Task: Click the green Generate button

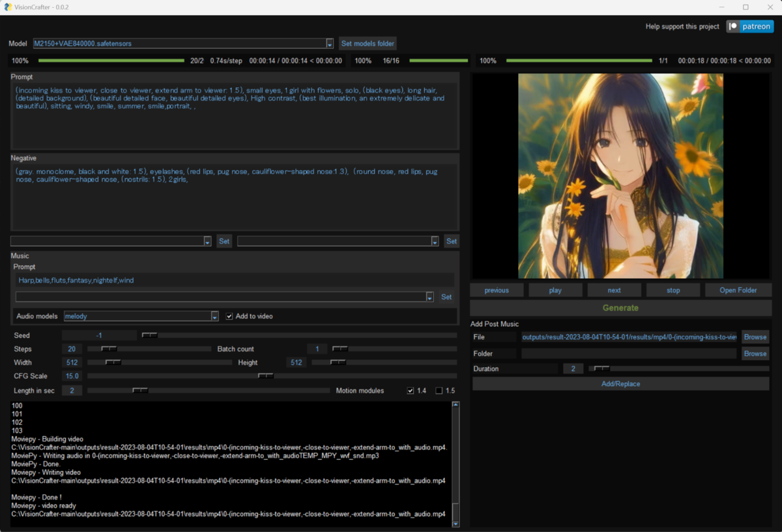Action: pyautogui.click(x=620, y=308)
